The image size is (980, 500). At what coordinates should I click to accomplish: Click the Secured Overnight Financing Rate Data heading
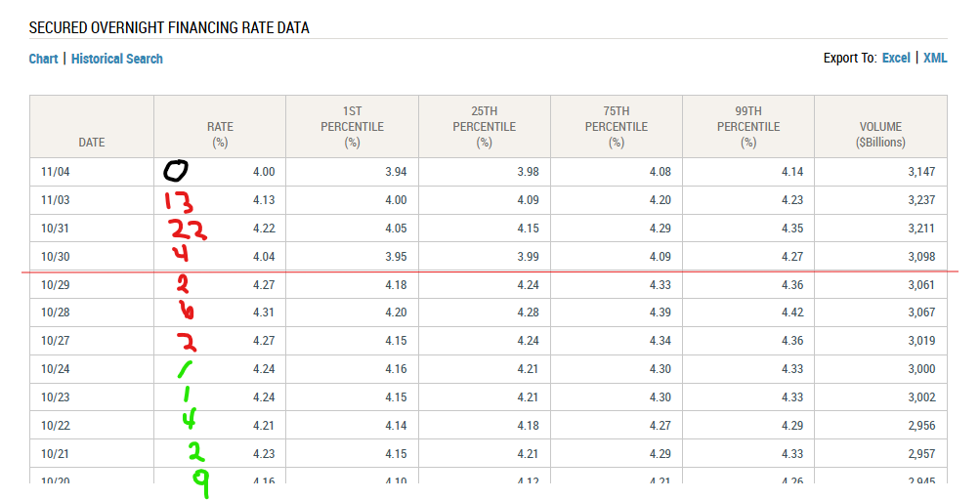coord(169,28)
